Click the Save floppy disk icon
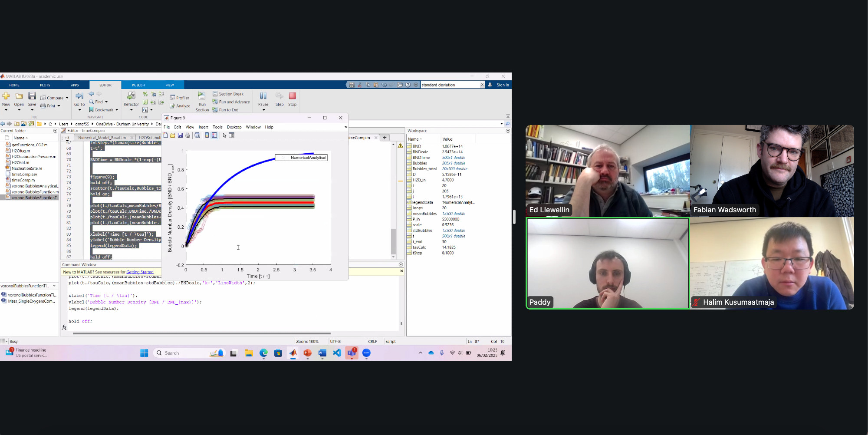Viewport: 868px width, 435px height. 32,96
